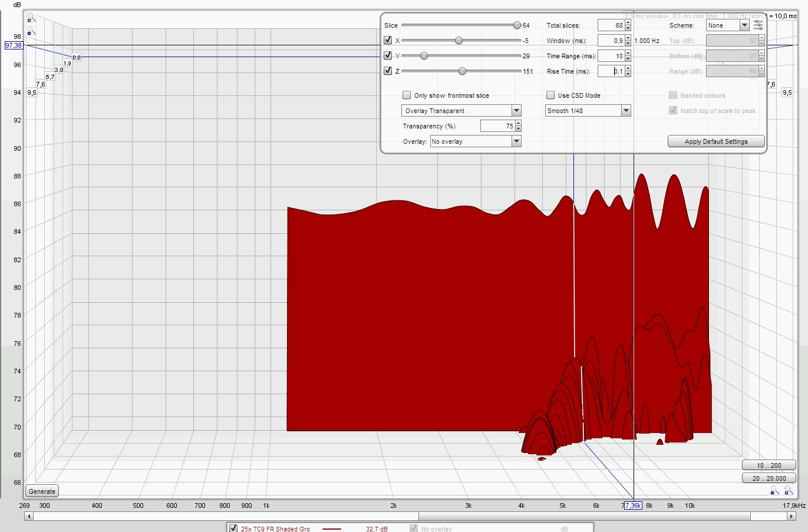This screenshot has height=532, width=808.
Task: Click the red trace color line in legend
Action: point(332,529)
